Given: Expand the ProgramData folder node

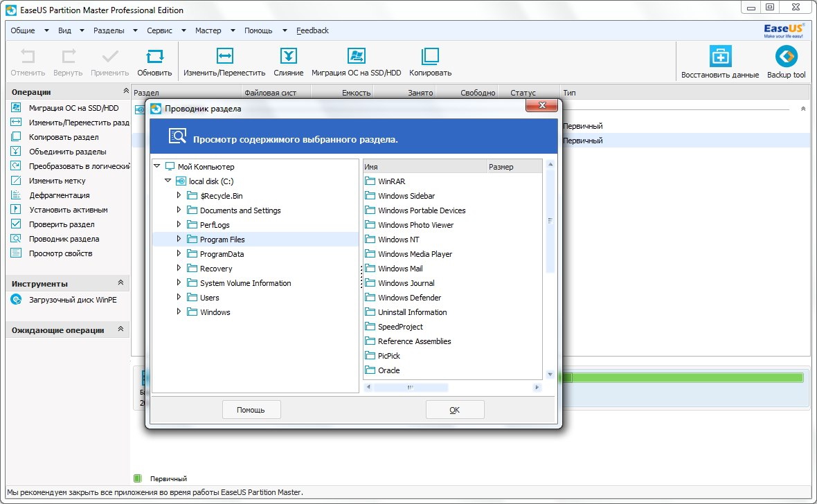Looking at the screenshot, I should [x=179, y=254].
